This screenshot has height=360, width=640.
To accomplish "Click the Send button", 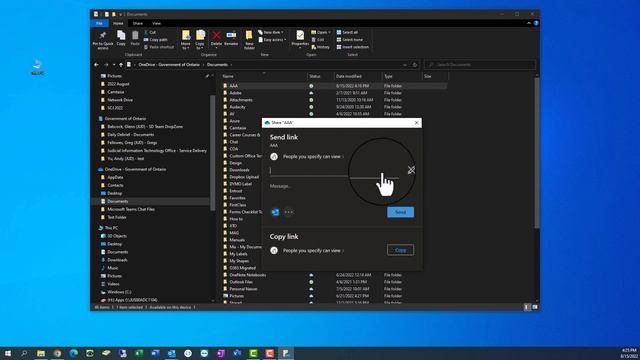I will [400, 212].
